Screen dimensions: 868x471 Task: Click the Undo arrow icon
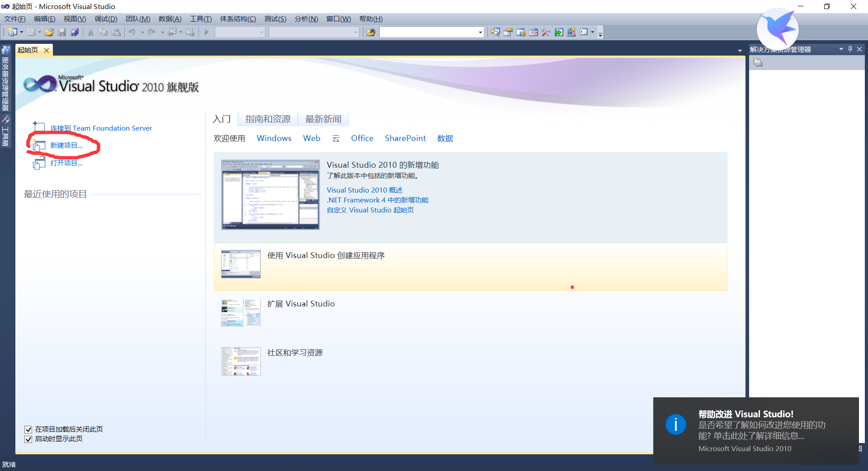(132, 32)
